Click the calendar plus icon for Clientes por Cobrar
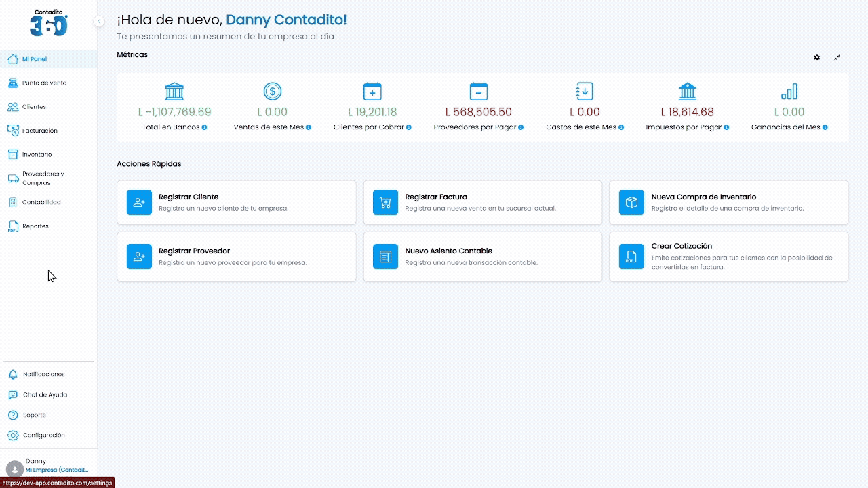Viewport: 868px width, 488px height. tap(372, 91)
